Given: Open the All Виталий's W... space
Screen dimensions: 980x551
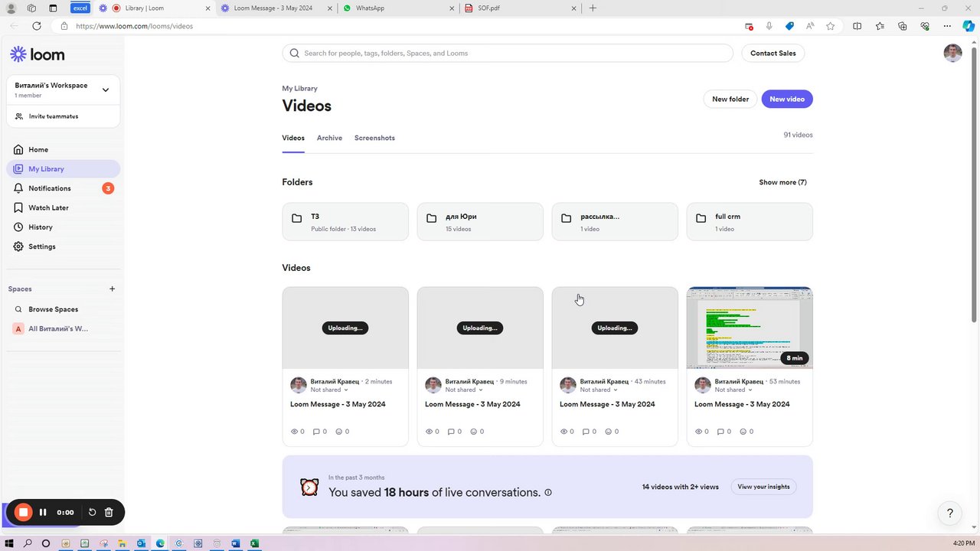Looking at the screenshot, I should click(64, 328).
